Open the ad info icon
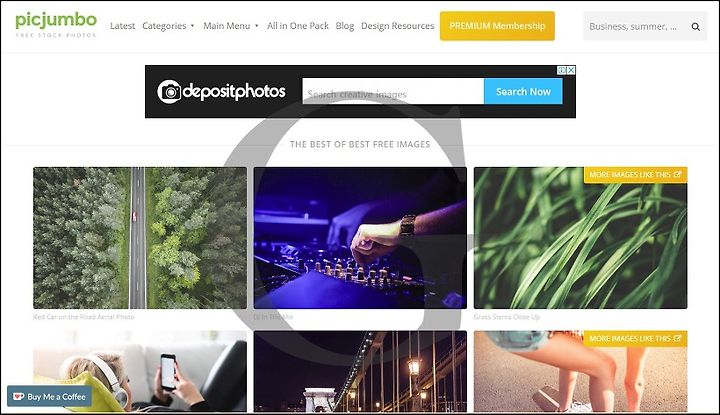720x415 pixels. pyautogui.click(x=562, y=70)
